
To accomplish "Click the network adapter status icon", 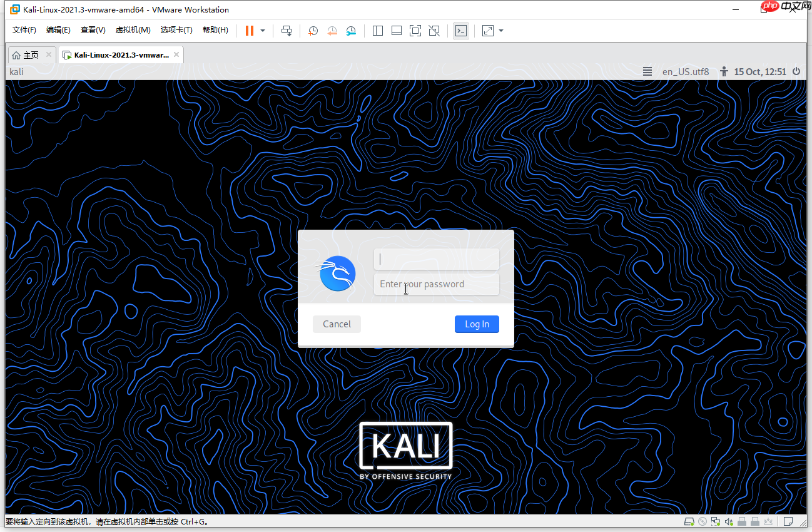I will pos(715,521).
